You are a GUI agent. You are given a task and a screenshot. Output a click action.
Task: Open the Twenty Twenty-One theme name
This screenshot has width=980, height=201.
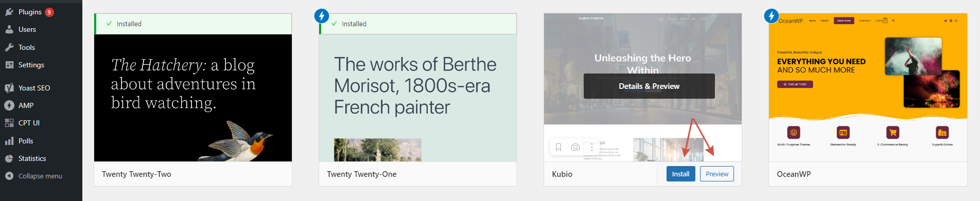pyautogui.click(x=362, y=174)
